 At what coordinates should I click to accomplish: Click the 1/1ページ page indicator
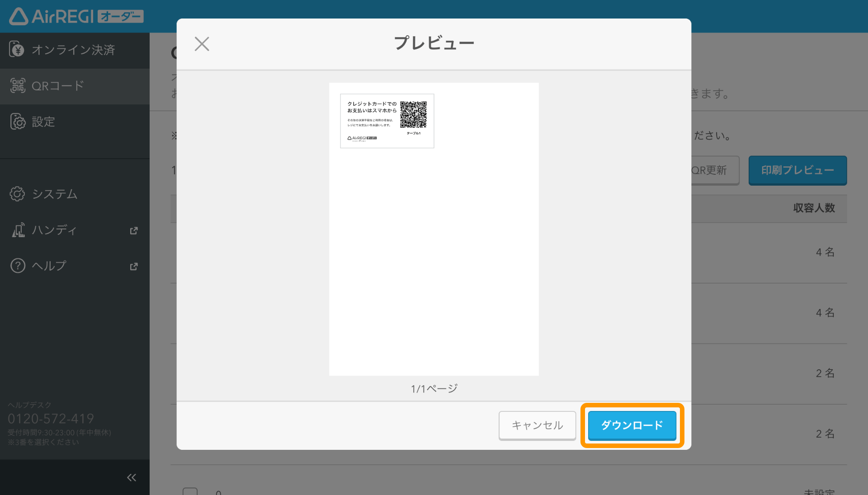tap(434, 388)
